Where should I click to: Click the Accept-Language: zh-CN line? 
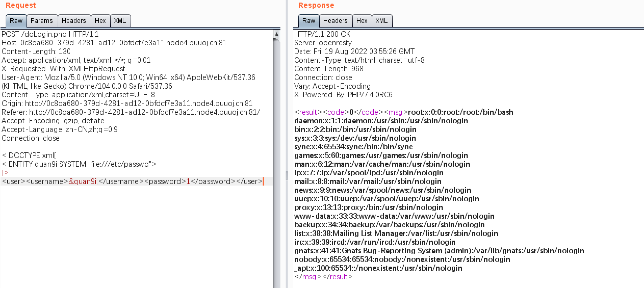click(x=60, y=129)
